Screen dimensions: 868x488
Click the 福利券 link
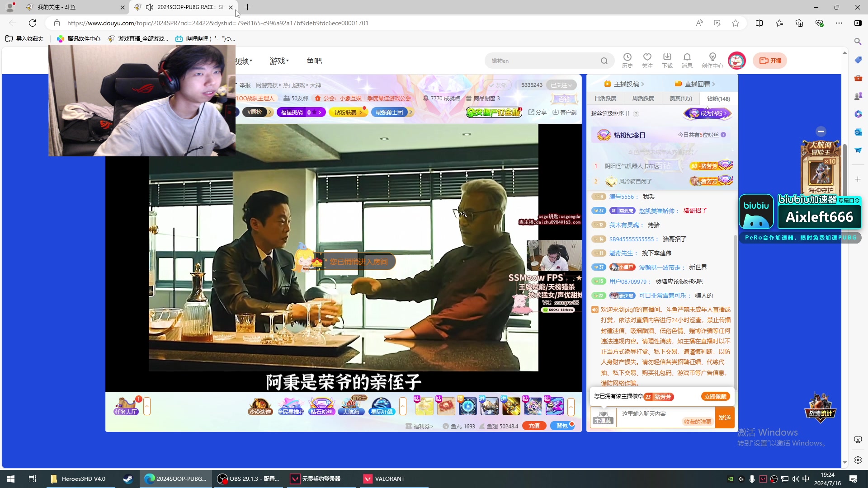419,426
